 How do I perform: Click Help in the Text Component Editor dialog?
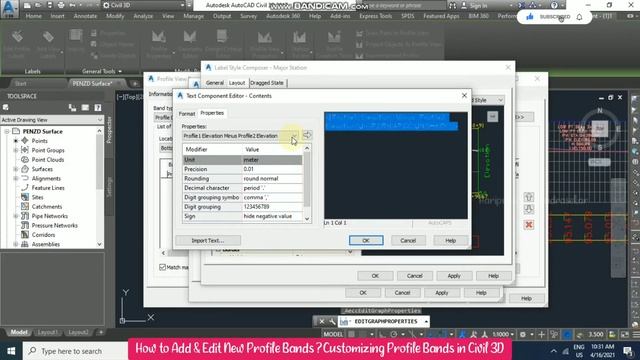coord(450,240)
